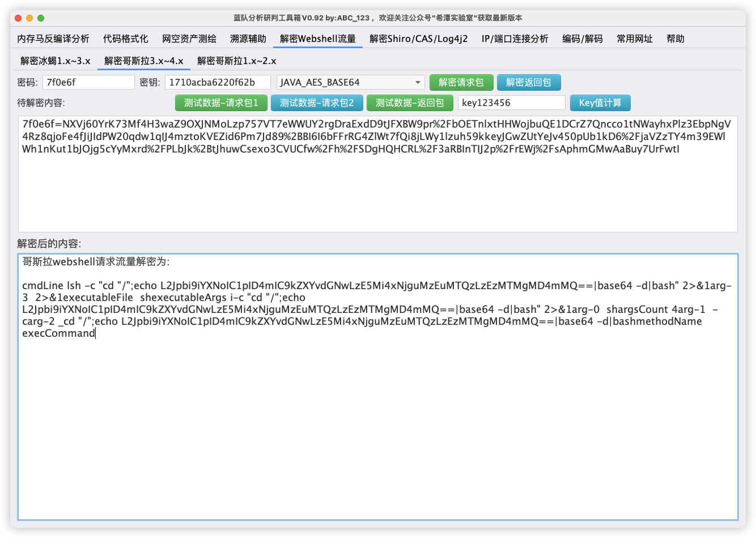Click the green 解密请求包 button
Image resolution: width=756 pixels, height=538 pixels.
[x=461, y=82]
